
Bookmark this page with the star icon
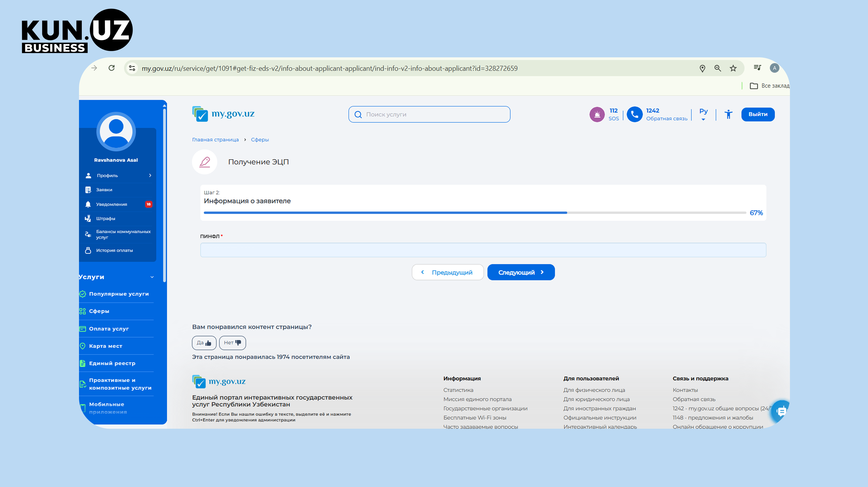coord(733,68)
